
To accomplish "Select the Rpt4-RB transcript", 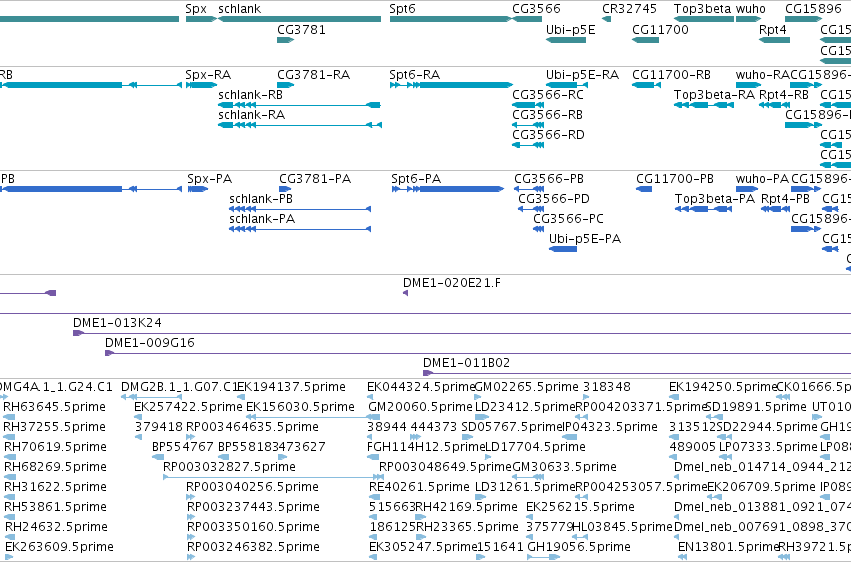I will click(774, 105).
